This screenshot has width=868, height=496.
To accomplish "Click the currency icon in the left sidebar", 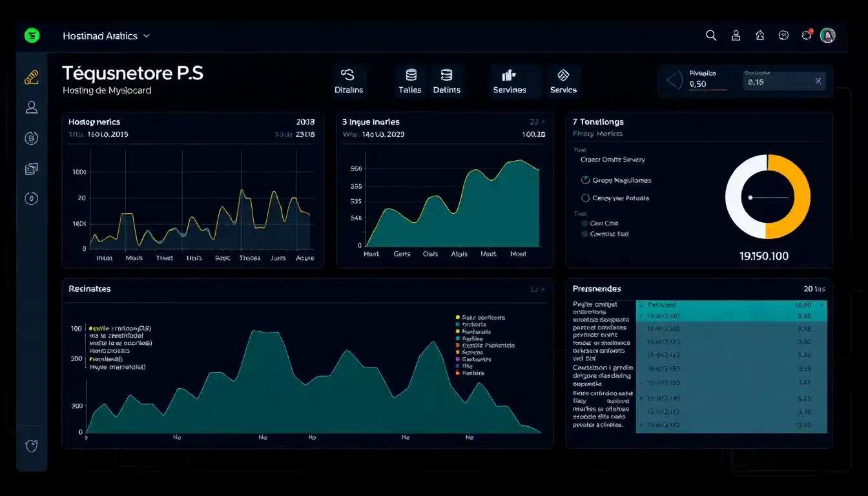I will coord(31,138).
